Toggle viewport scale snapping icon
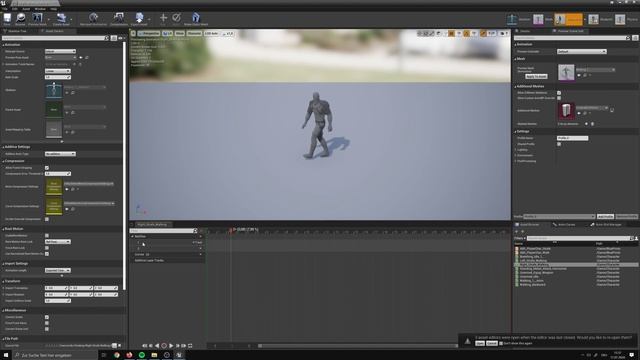 pyautogui.click(x=483, y=33)
